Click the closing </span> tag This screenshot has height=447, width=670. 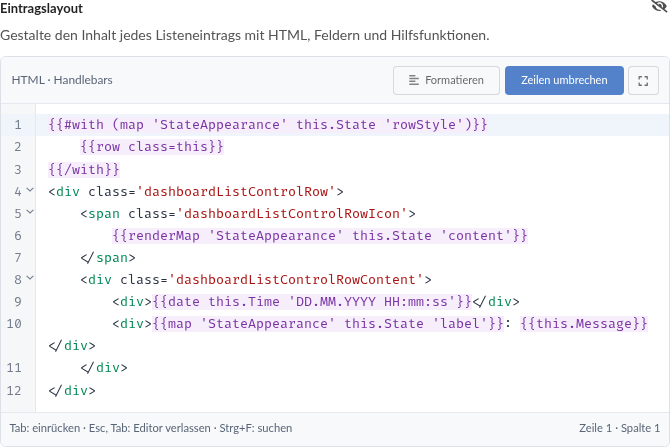(x=108, y=258)
